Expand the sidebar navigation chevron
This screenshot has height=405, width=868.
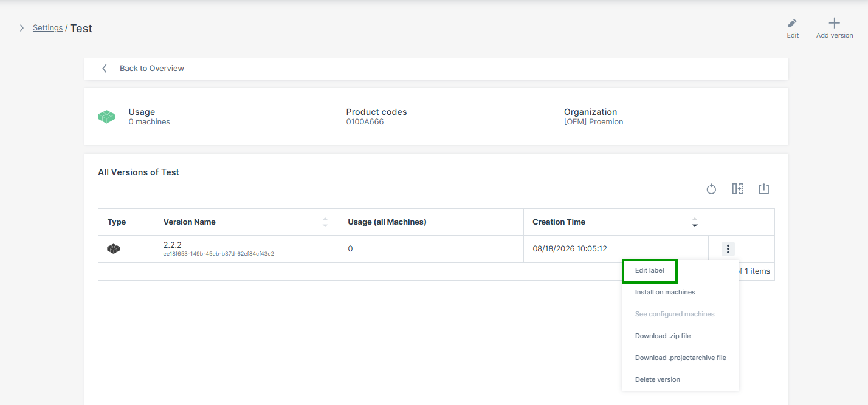(x=22, y=28)
